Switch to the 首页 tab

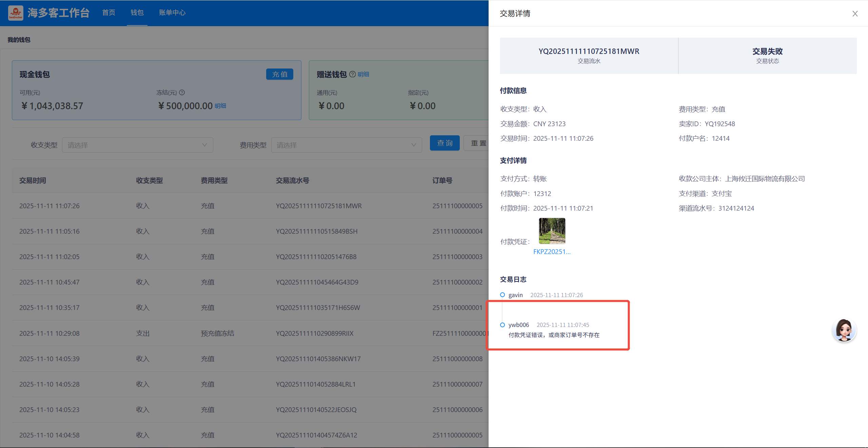[x=109, y=13]
